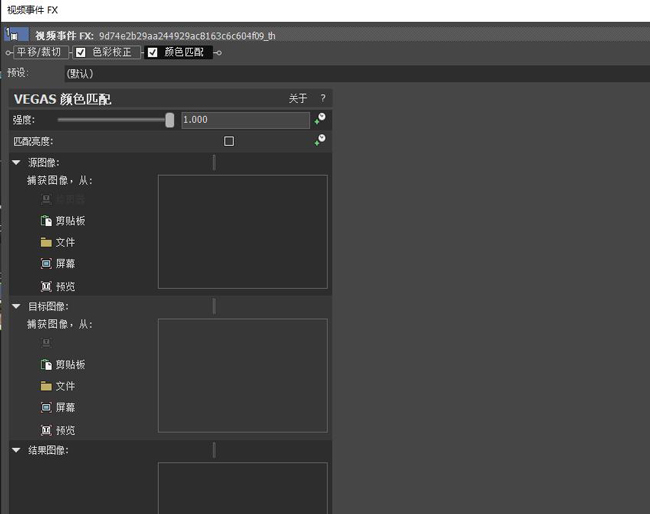This screenshot has height=514, width=650.
Task: Open the 预设 preset dropdown
Action: pos(357,74)
